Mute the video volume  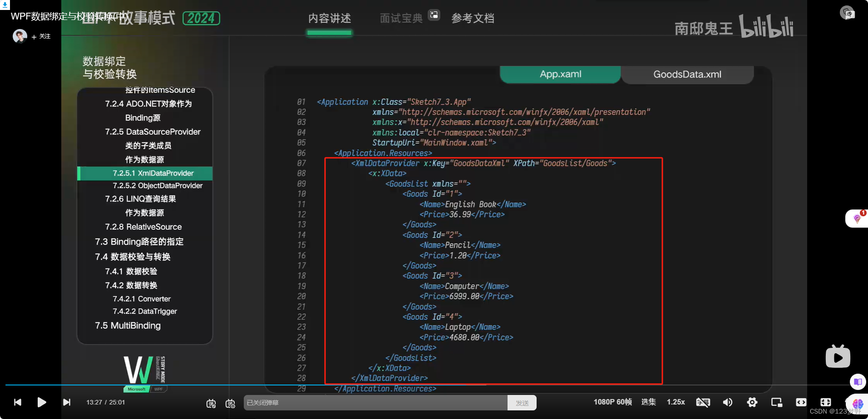pyautogui.click(x=727, y=402)
